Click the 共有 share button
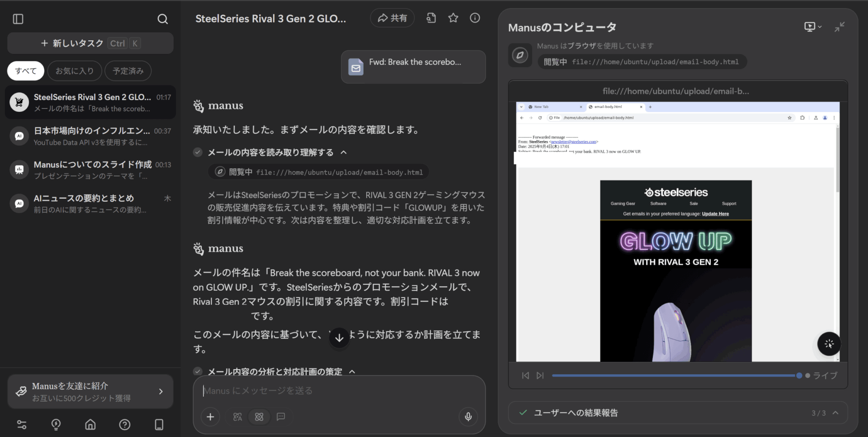This screenshot has width=868, height=437. 392,18
